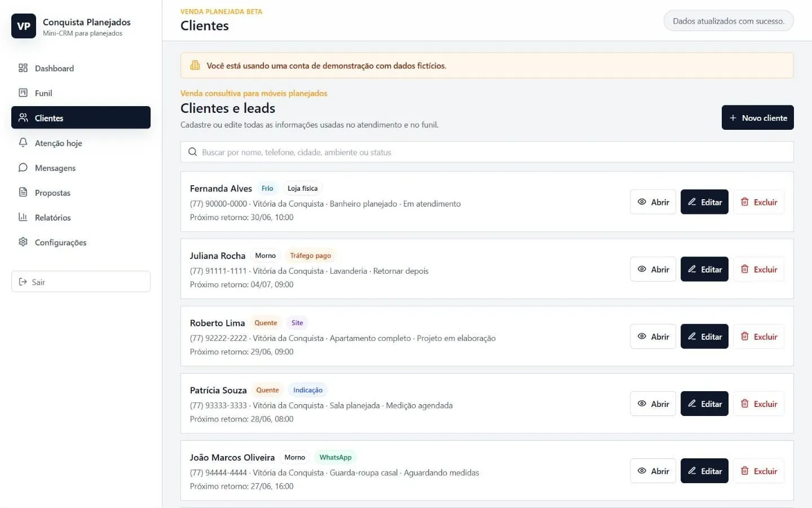Open Patrícia Souza's record with Abrir

[x=653, y=404]
